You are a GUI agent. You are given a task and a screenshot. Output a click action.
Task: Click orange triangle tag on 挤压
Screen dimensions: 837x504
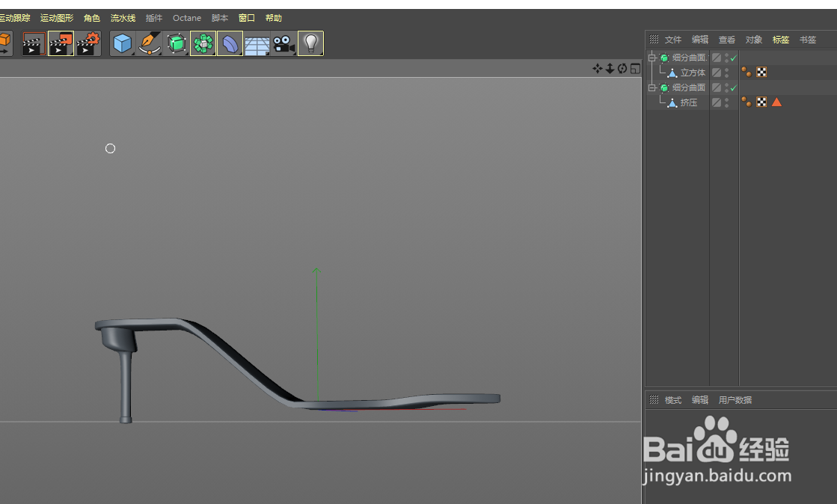tap(776, 102)
